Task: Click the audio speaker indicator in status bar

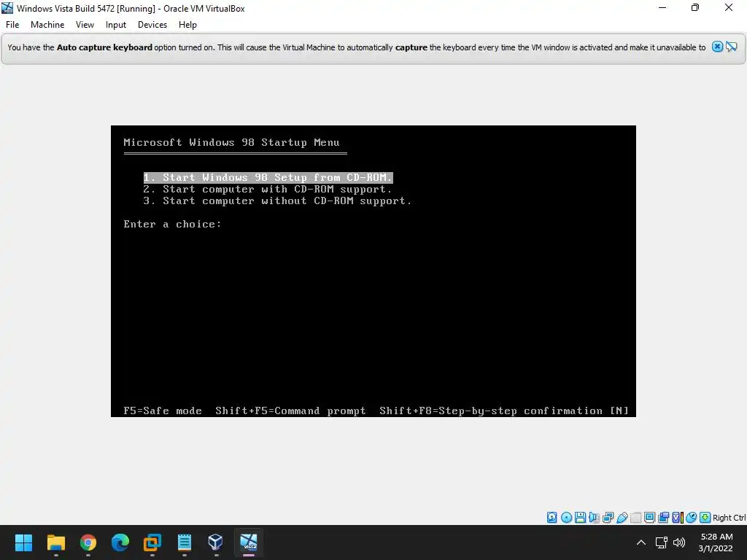Action: [594, 517]
